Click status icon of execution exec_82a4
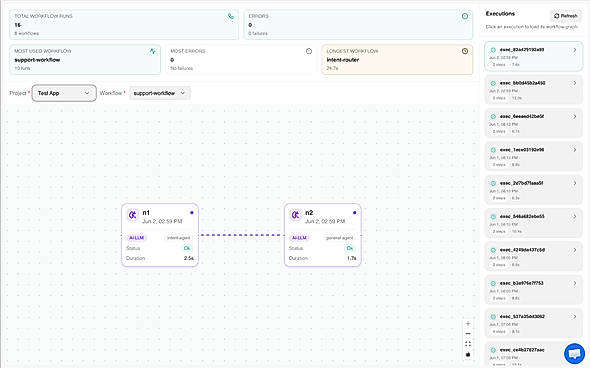The height and width of the screenshot is (368, 590). pos(493,50)
